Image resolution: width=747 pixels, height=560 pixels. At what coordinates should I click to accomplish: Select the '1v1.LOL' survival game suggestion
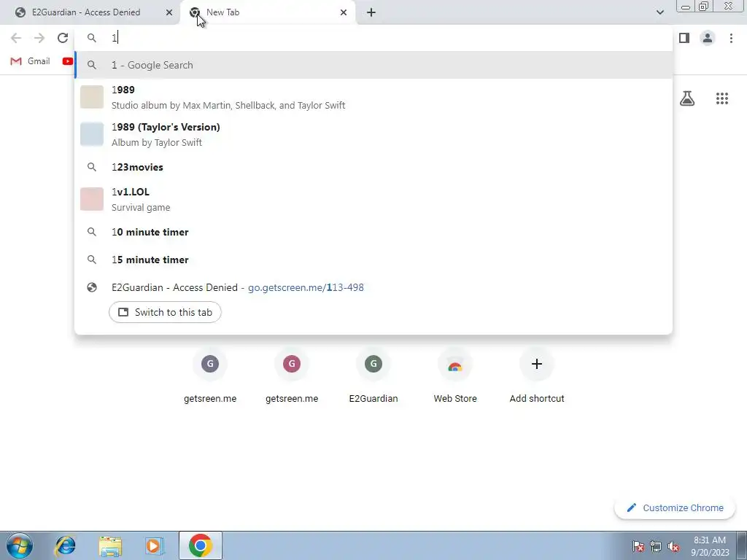click(373, 199)
